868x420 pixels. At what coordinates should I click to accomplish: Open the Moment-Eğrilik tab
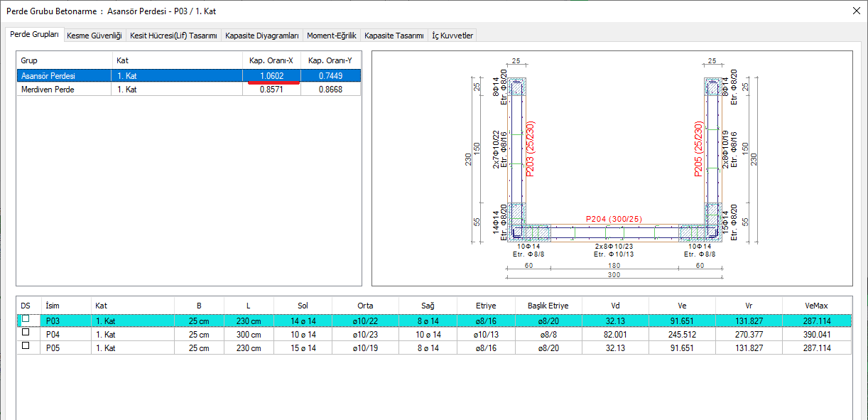tap(332, 36)
